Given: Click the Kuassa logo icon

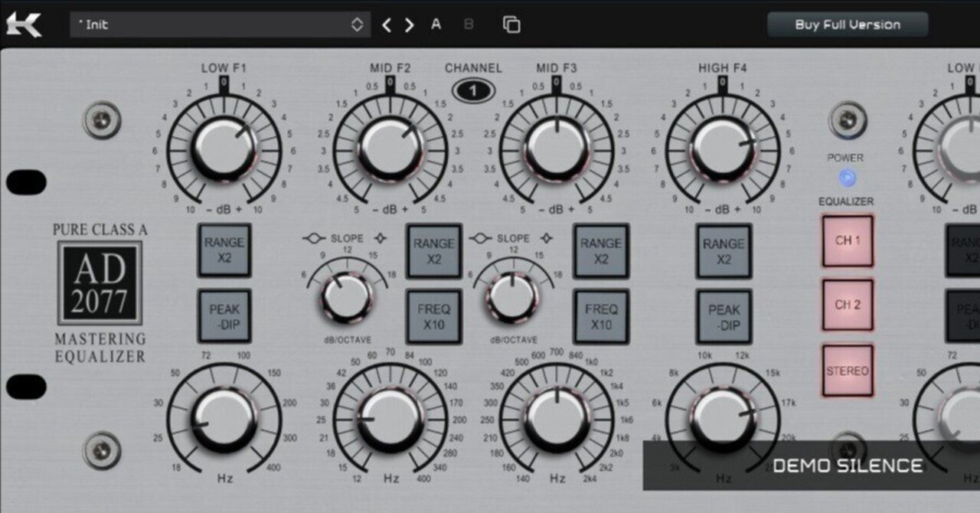Looking at the screenshot, I should coord(24,25).
